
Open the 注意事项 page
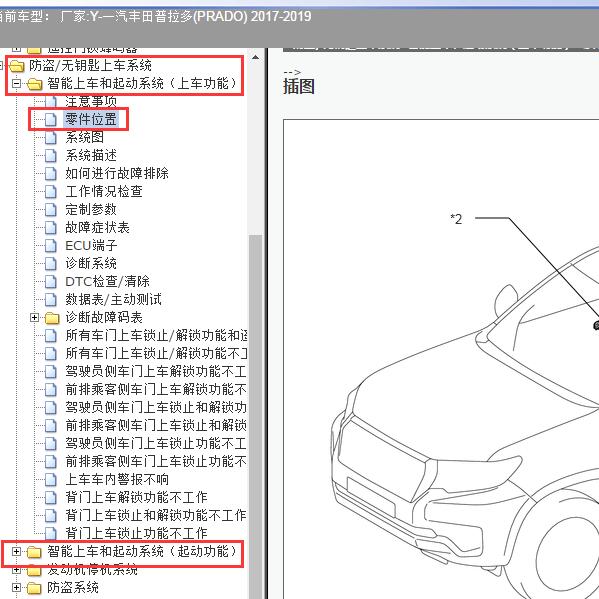click(x=91, y=101)
